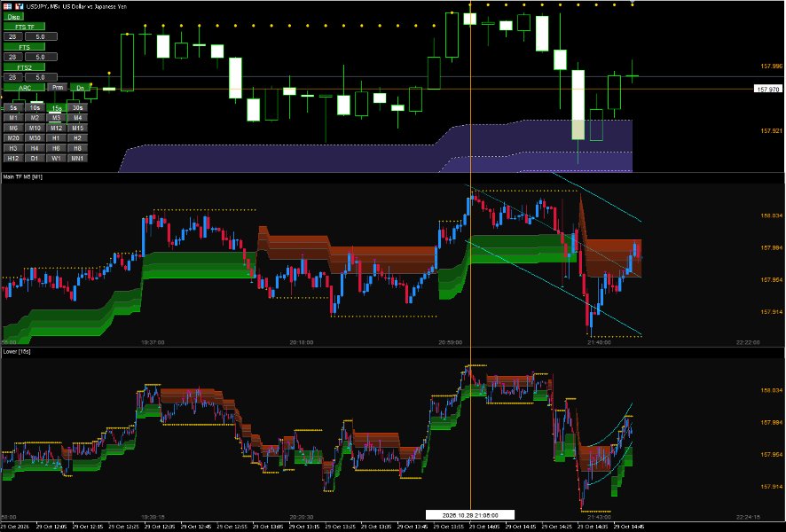Toggle the FTS indicator button
This screenshot has height=532, width=786.
coord(24,47)
